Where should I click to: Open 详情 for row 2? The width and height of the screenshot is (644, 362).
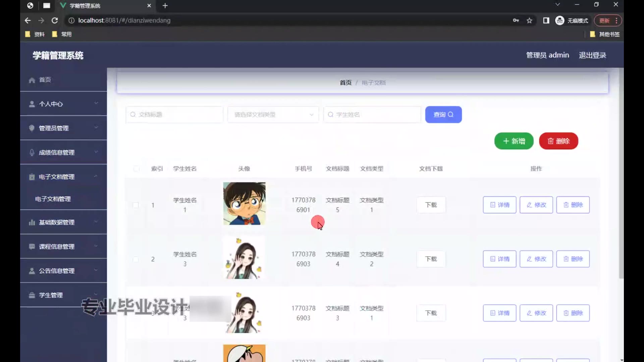click(499, 259)
